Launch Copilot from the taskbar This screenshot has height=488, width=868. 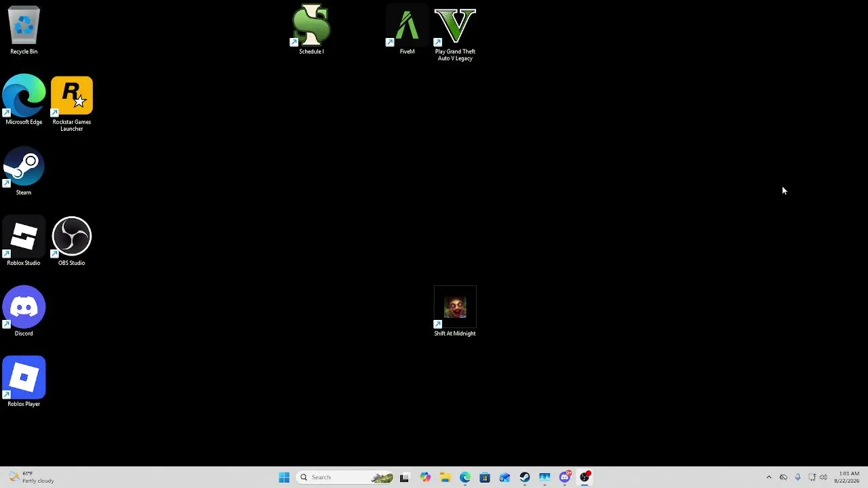(425, 477)
